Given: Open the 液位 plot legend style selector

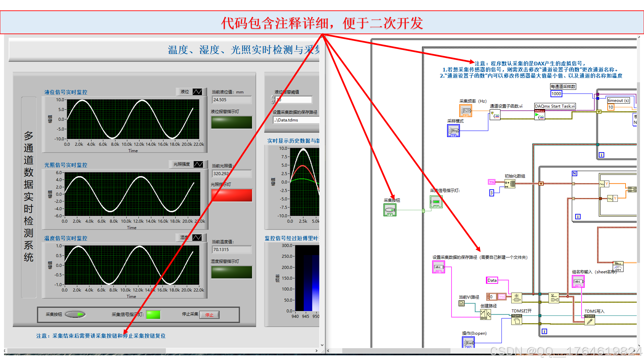Looking at the screenshot, I should pos(197,92).
